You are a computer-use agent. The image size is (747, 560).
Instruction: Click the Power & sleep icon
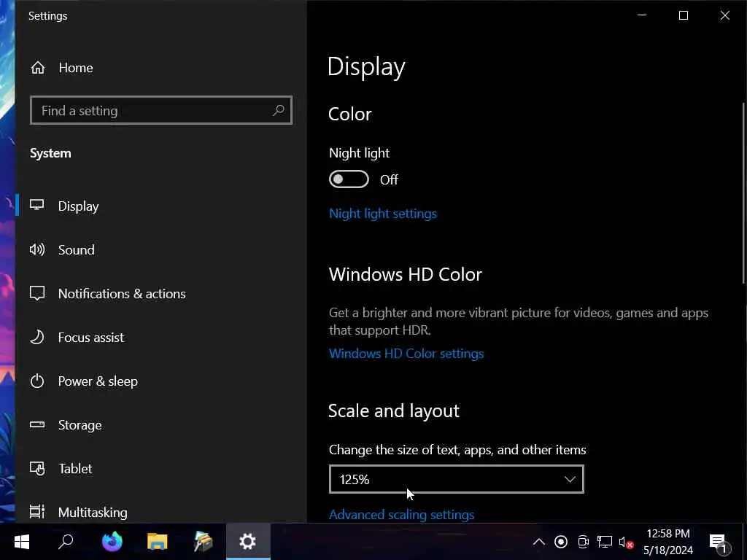[x=36, y=381]
